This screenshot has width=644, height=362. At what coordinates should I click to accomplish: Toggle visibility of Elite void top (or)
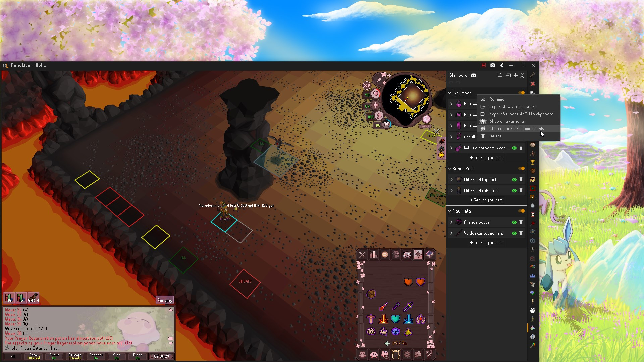[514, 180]
